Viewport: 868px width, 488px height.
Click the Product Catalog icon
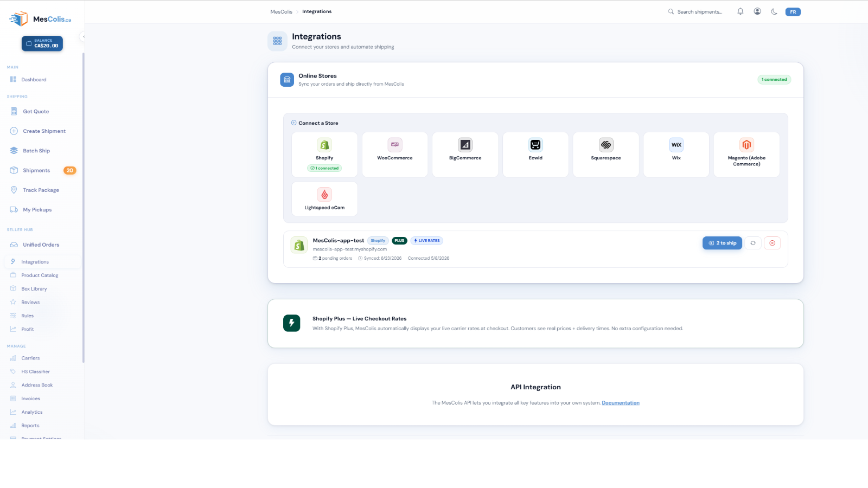[x=13, y=275]
